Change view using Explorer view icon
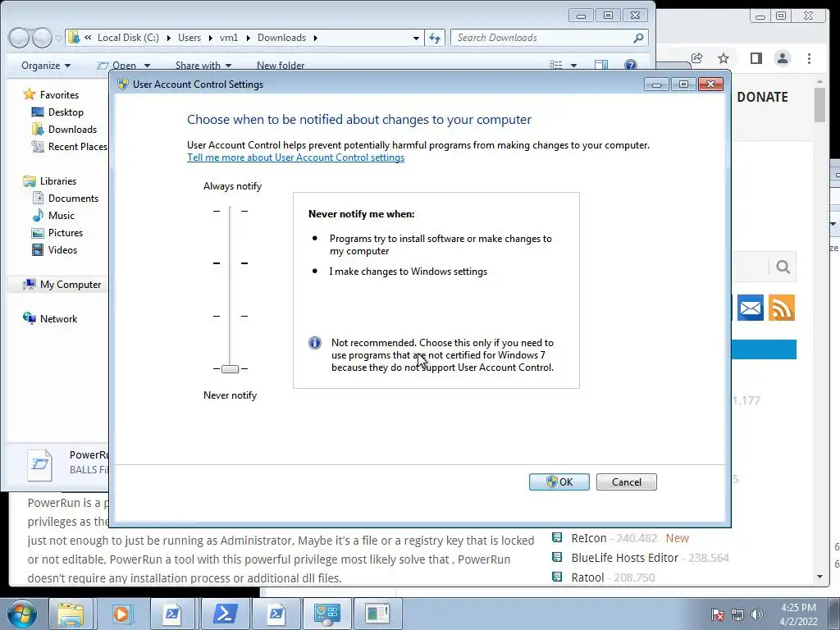Screen dimensions: 840x630 pos(556,66)
